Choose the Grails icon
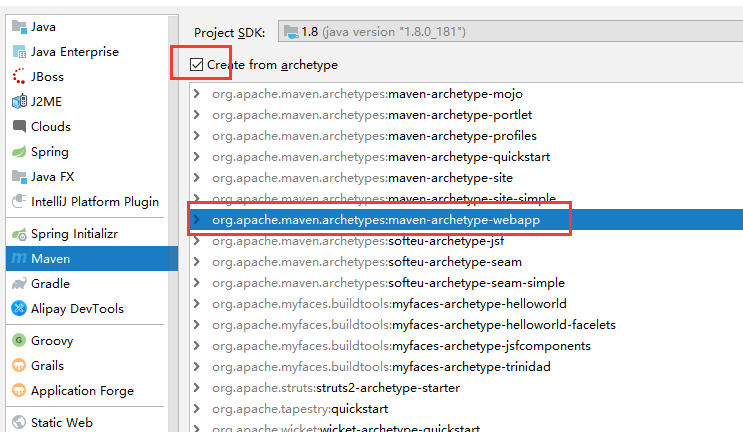 [19, 365]
